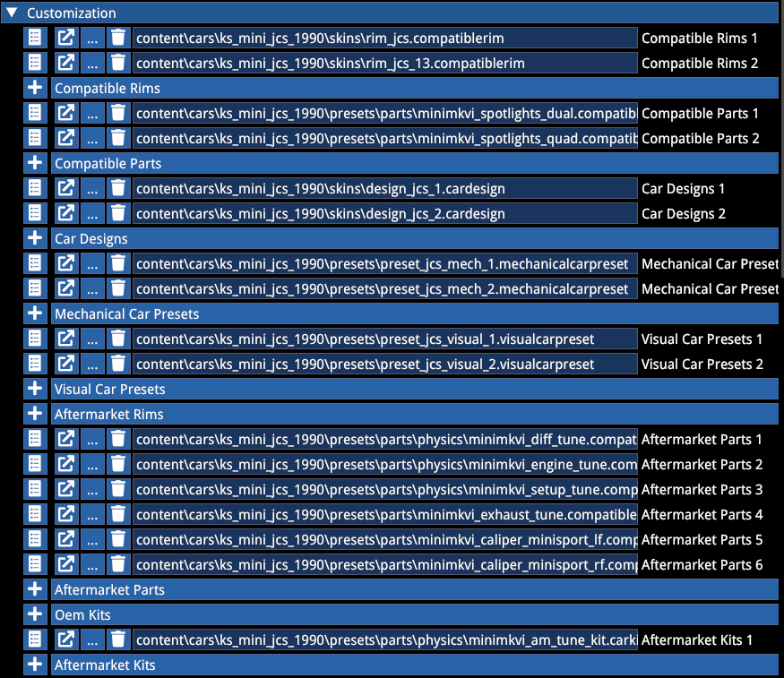Screen dimensions: 784x678
Task: Click the Car Designs section header
Action: [415, 238]
